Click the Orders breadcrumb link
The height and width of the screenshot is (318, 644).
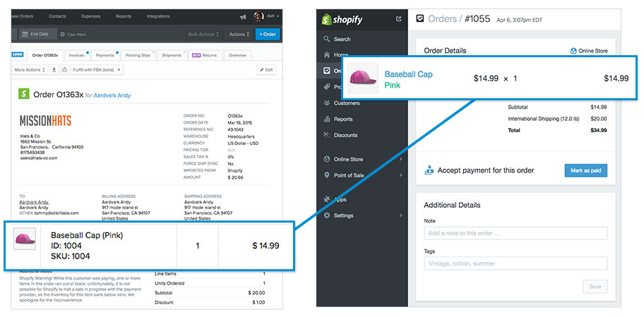[442, 18]
